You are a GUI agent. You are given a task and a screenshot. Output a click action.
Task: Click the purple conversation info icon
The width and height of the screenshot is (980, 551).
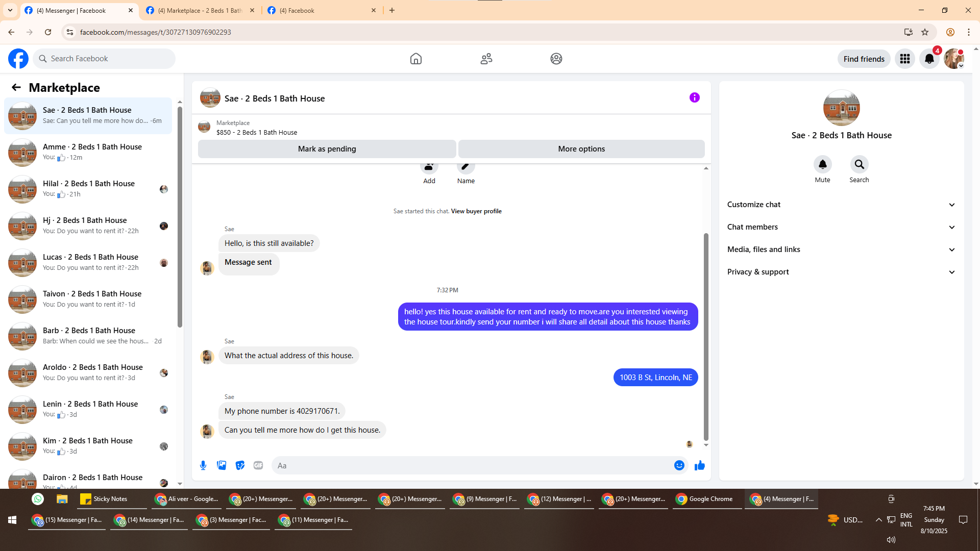[x=694, y=97]
